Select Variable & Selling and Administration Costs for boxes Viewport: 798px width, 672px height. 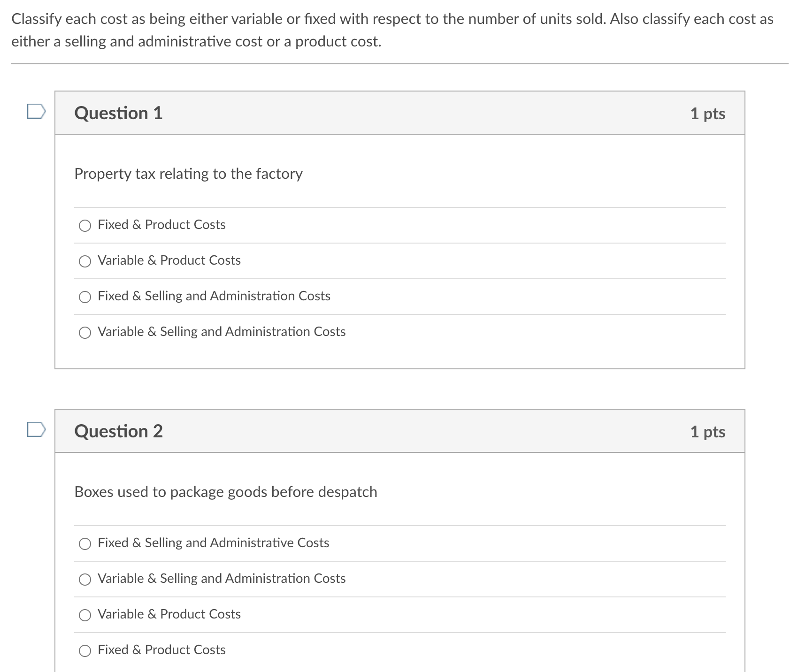[85, 579]
